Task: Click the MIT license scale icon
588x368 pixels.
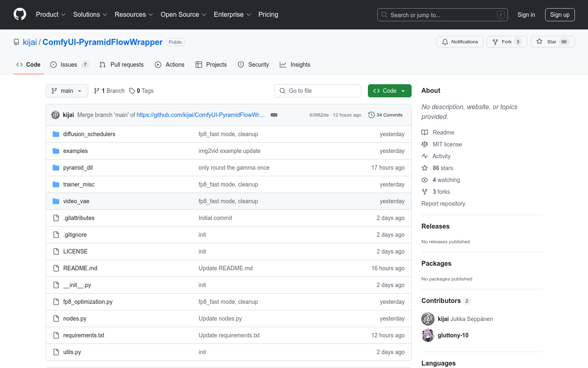Action: [425, 144]
